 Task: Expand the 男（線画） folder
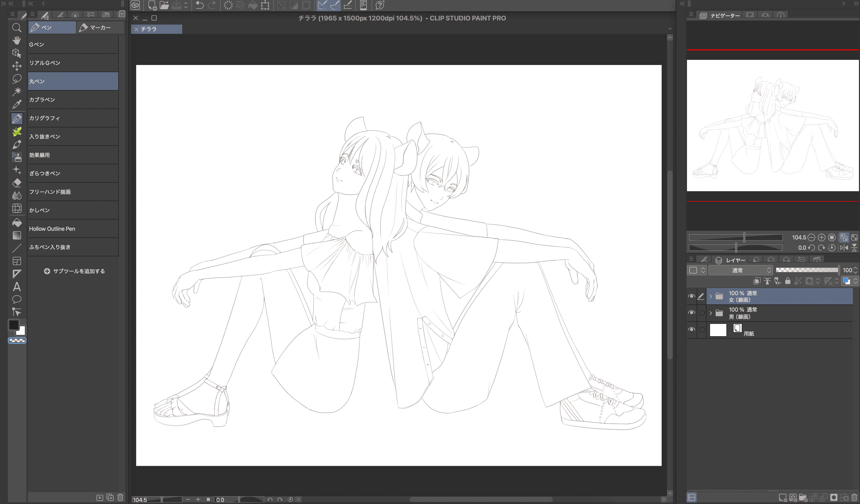pos(711,313)
